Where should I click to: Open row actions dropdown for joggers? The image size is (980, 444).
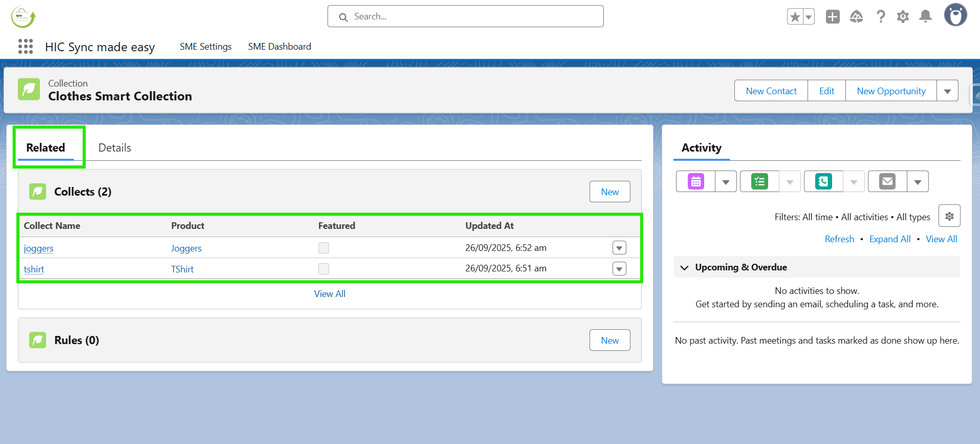click(619, 248)
